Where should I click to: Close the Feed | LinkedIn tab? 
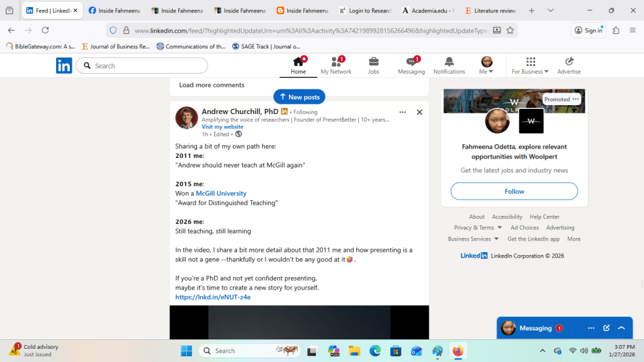click(x=75, y=11)
